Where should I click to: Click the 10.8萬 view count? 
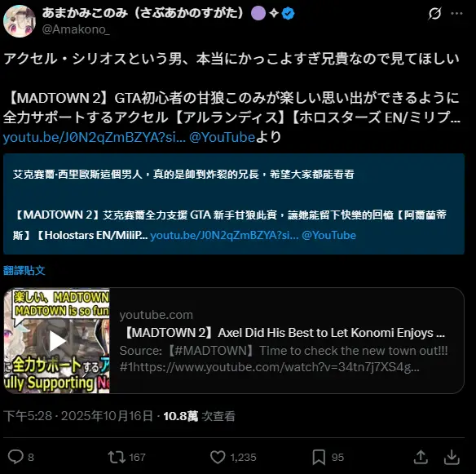pos(181,416)
